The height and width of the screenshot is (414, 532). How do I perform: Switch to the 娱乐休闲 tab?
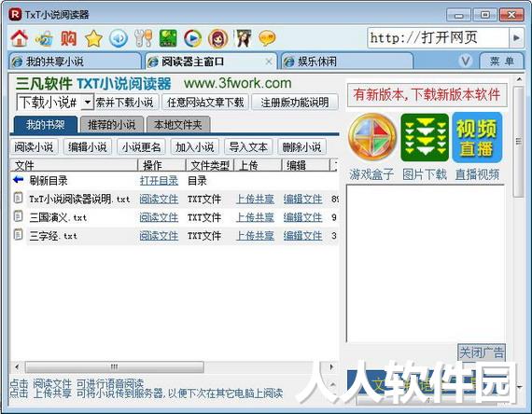[x=347, y=62]
